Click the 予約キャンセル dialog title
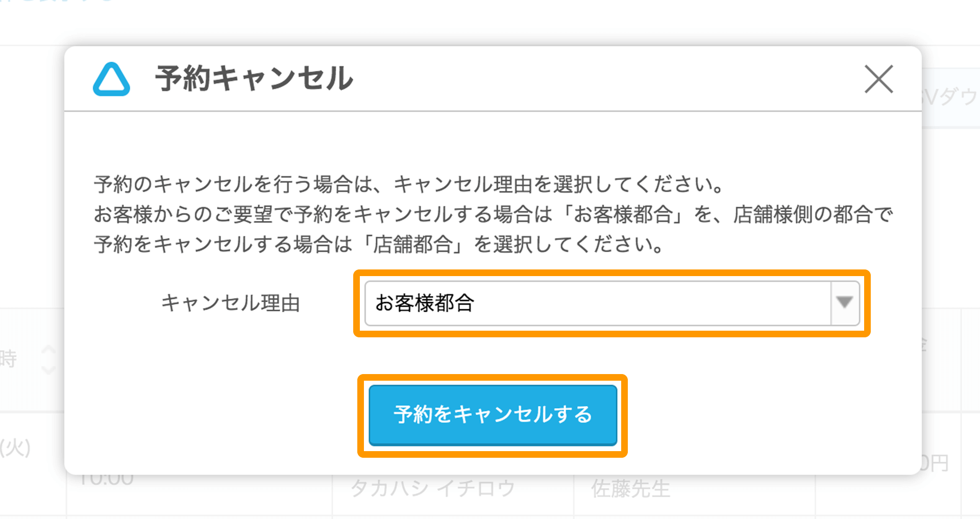 (254, 79)
